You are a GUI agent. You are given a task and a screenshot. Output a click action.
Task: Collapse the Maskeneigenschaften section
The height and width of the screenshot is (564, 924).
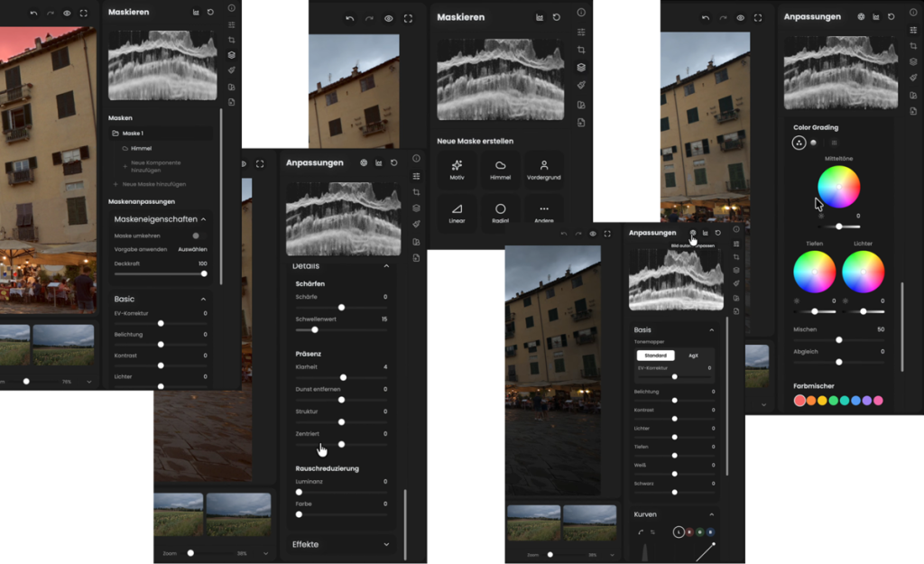click(x=203, y=219)
